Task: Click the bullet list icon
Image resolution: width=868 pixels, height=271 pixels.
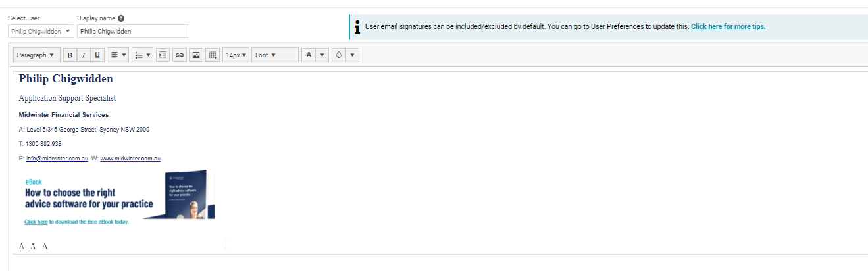Action: (x=139, y=55)
